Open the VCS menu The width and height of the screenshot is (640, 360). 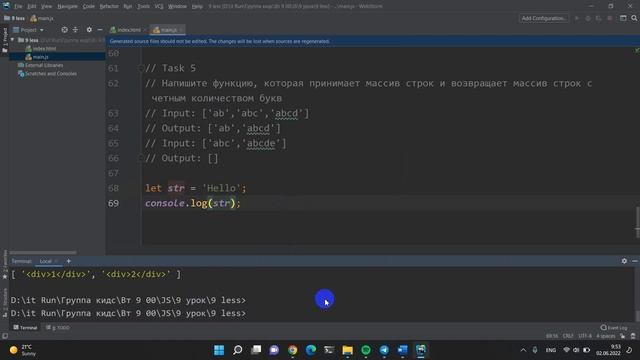coord(159,6)
